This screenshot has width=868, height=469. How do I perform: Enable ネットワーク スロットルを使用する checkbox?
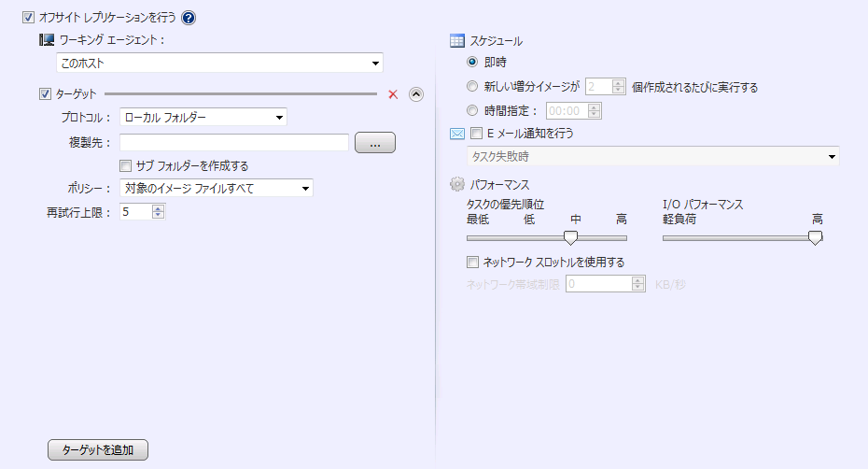[x=473, y=262]
